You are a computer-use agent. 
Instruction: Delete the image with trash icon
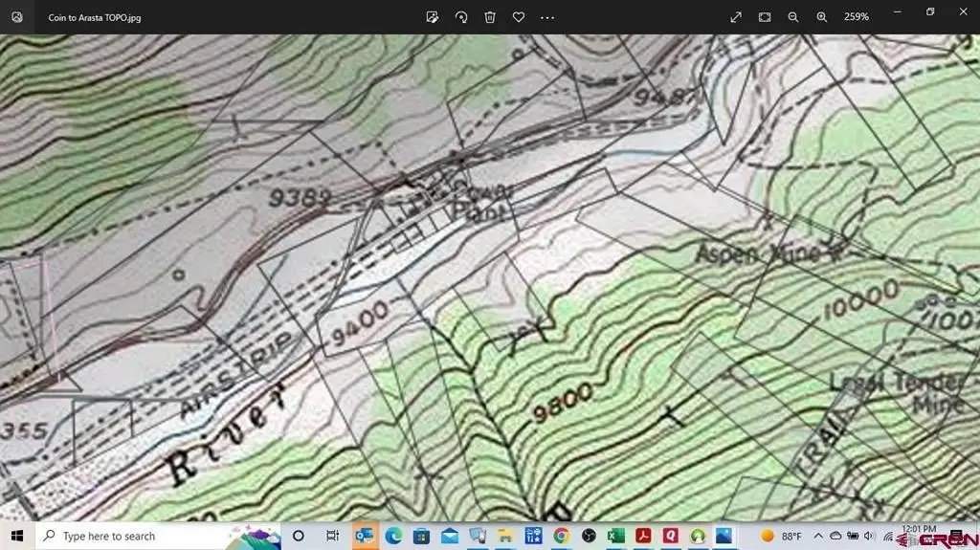pyautogui.click(x=490, y=17)
